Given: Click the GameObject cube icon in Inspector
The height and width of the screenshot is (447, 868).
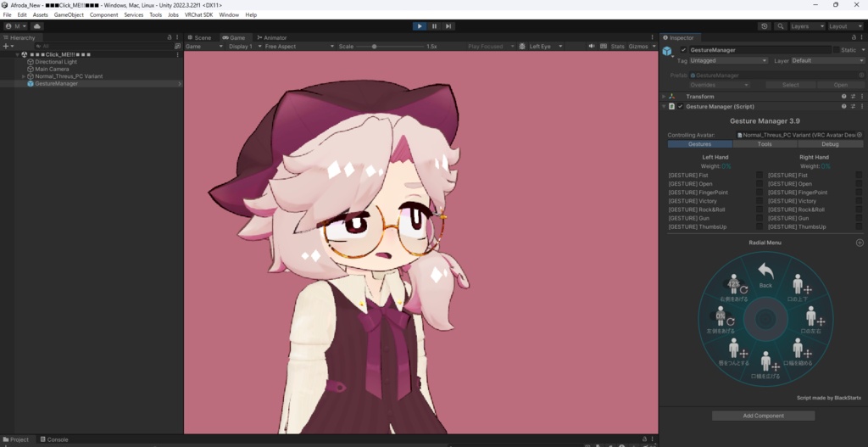Looking at the screenshot, I should (667, 51).
